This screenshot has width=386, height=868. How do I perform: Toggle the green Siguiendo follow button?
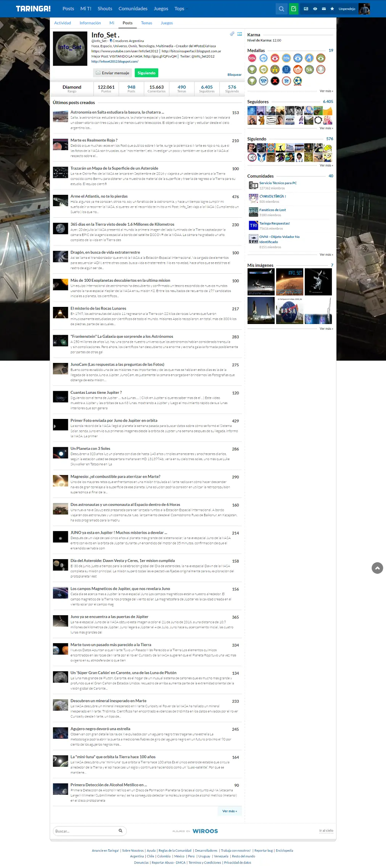click(x=146, y=73)
